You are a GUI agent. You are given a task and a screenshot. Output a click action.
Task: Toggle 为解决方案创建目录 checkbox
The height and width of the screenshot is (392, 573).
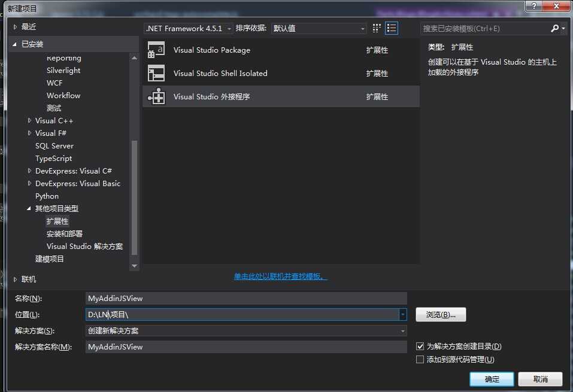pyautogui.click(x=420, y=346)
